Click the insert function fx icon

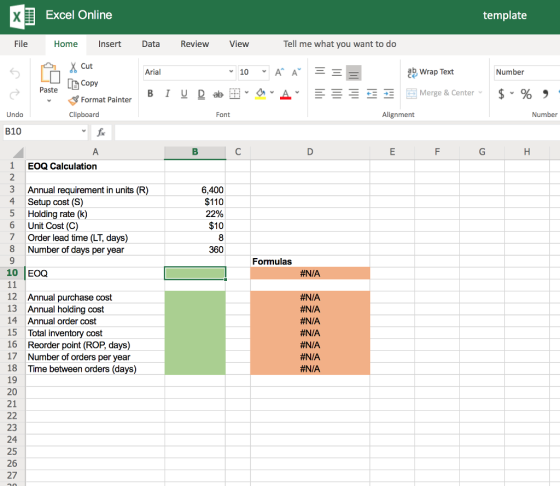click(x=101, y=132)
